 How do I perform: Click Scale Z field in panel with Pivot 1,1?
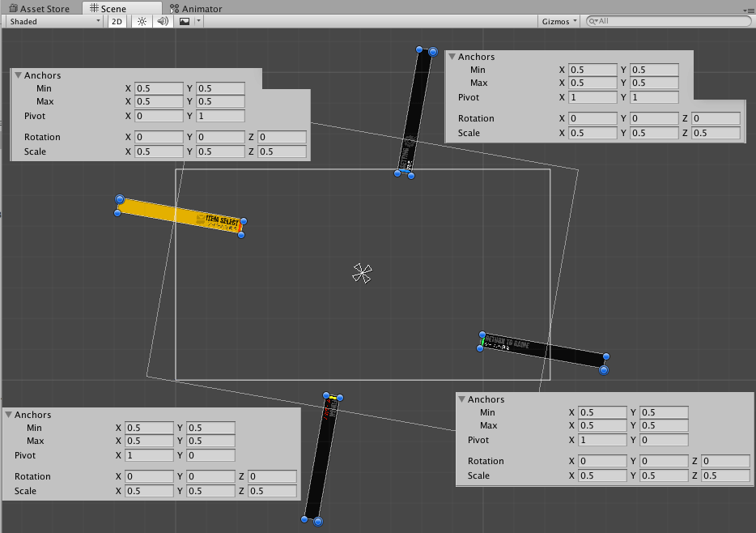point(716,133)
